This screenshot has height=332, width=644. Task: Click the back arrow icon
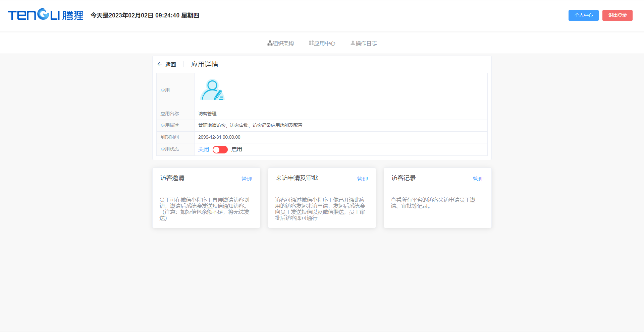(160, 64)
